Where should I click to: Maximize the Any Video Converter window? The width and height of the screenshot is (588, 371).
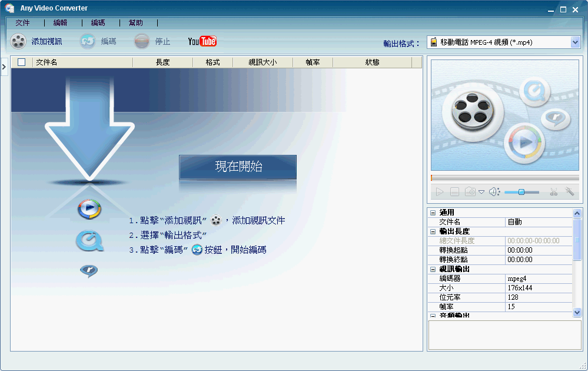[563, 10]
